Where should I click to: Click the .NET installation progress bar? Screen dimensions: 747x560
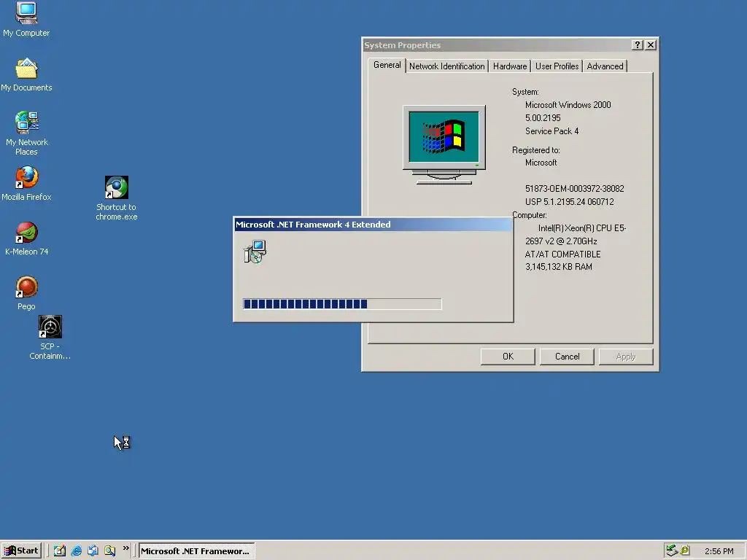[x=342, y=304]
